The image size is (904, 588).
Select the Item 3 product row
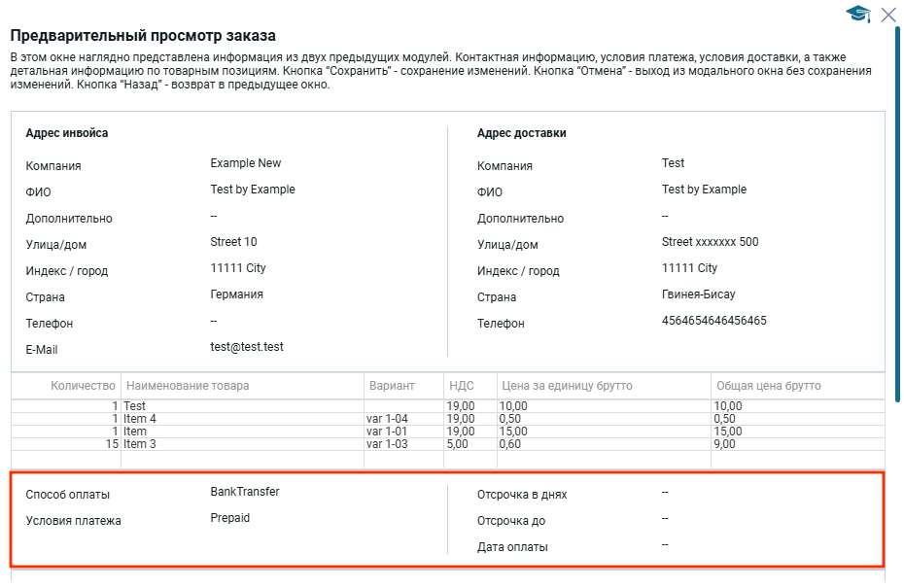[140, 444]
